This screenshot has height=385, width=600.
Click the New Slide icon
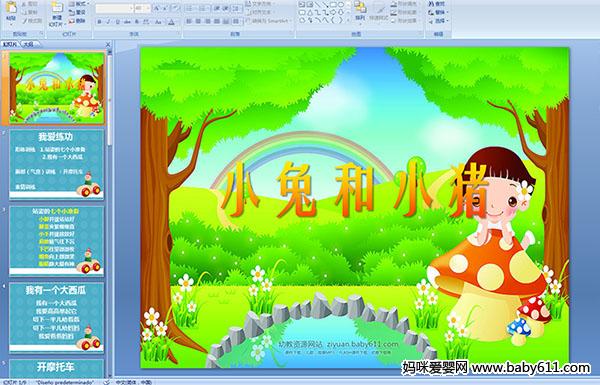pyautogui.click(x=57, y=8)
